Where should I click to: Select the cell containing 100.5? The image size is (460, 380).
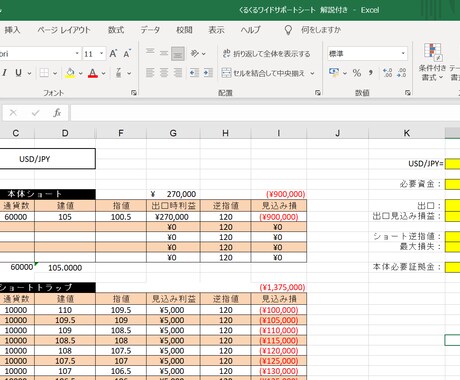(x=121, y=217)
